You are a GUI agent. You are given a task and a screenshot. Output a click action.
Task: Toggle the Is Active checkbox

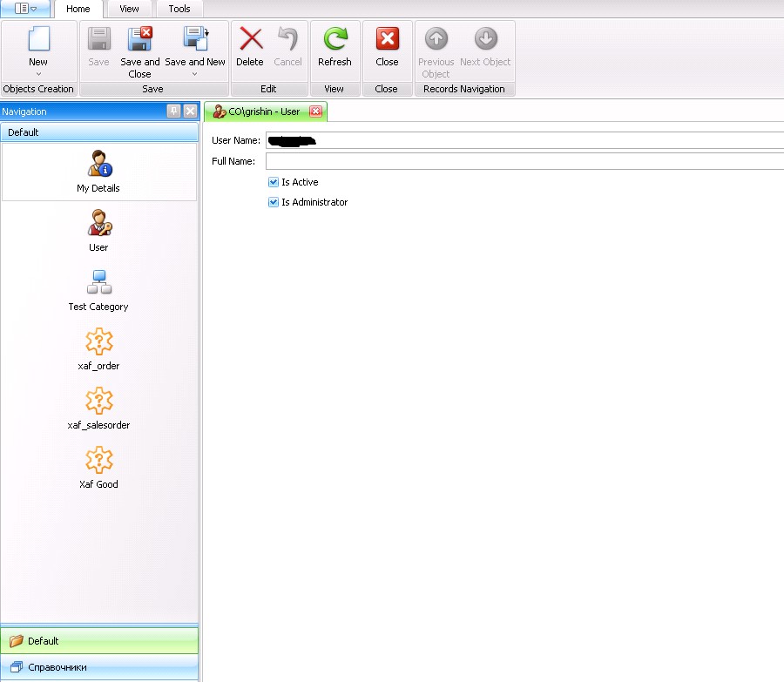tap(273, 182)
